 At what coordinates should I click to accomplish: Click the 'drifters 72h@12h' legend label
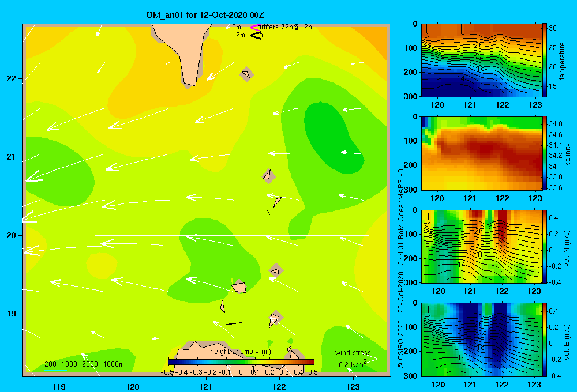pos(285,27)
